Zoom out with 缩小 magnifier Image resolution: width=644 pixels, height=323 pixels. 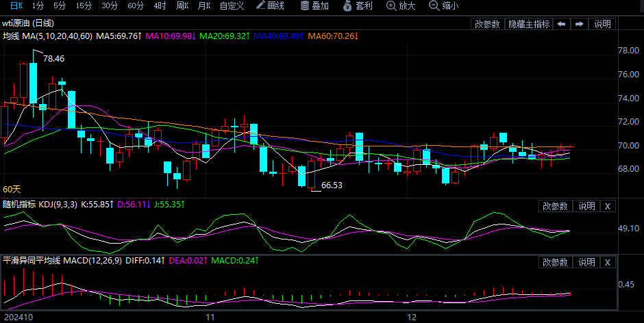pyautogui.click(x=443, y=5)
